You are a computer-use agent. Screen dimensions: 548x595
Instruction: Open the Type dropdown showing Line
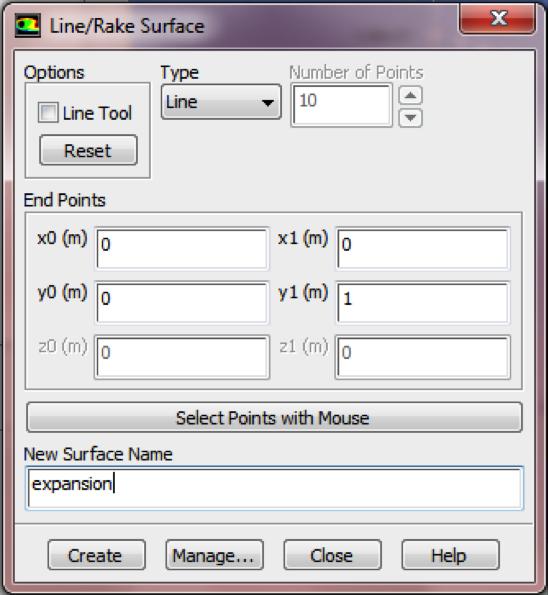(221, 102)
